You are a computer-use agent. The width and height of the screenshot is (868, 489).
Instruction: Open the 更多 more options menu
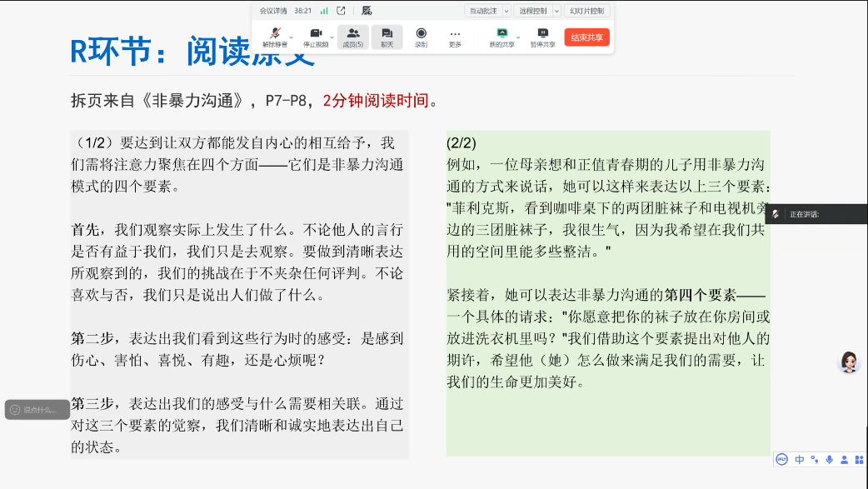point(455,37)
